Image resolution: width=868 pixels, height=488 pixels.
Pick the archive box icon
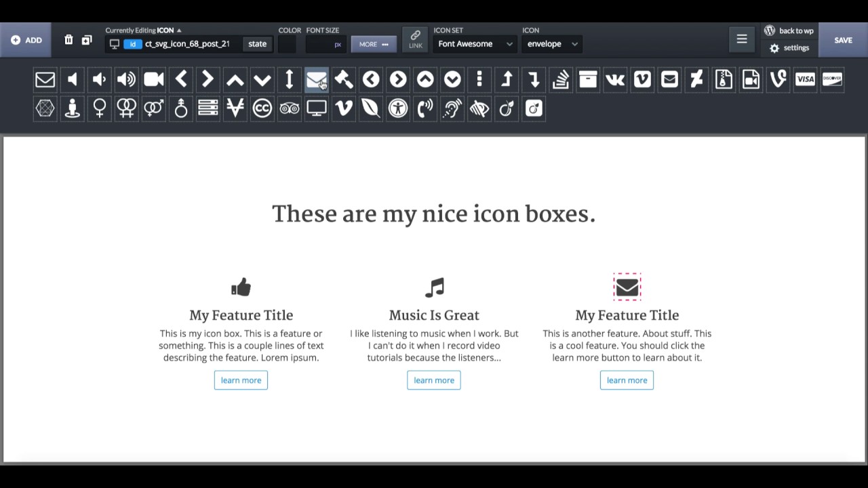587,80
